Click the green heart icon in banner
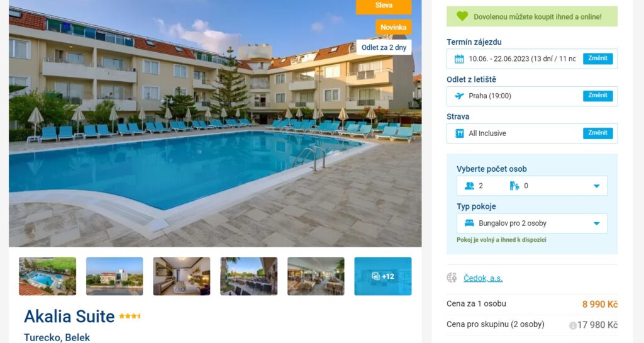 pyautogui.click(x=462, y=16)
